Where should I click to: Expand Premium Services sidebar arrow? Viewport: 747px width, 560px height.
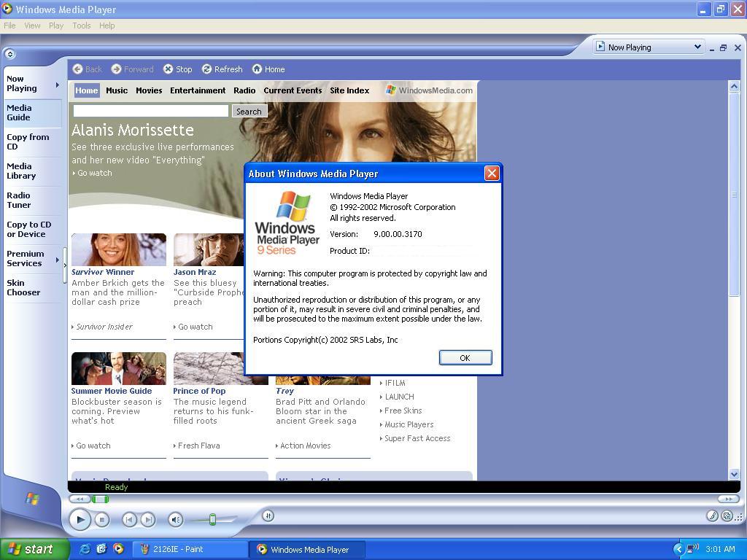pos(58,260)
